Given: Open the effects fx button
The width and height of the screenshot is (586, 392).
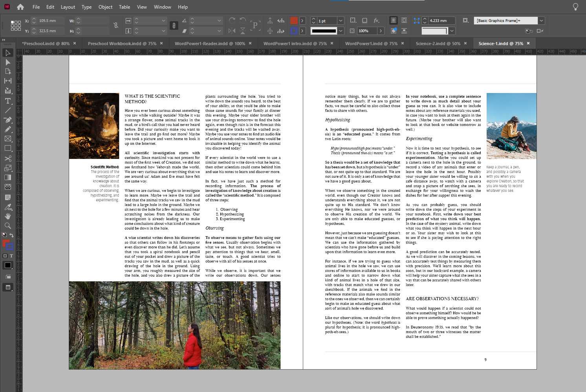Looking at the screenshot, I should [x=376, y=20].
